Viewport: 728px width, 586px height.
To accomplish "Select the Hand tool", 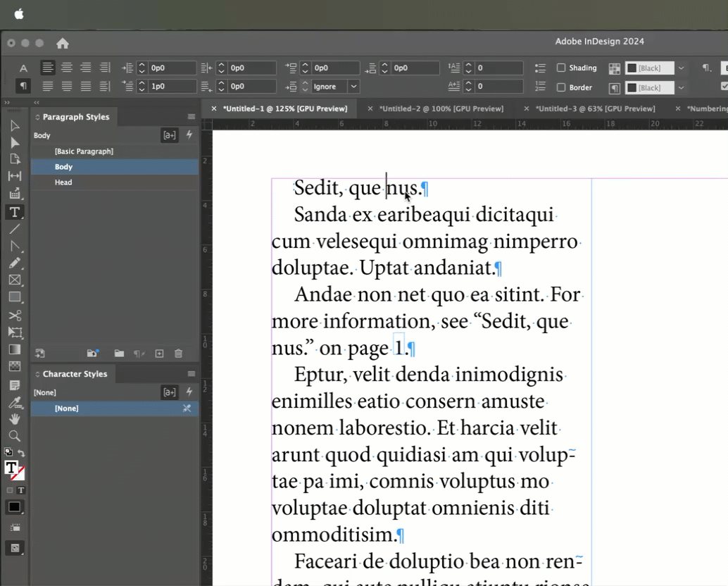I will pos(14,419).
